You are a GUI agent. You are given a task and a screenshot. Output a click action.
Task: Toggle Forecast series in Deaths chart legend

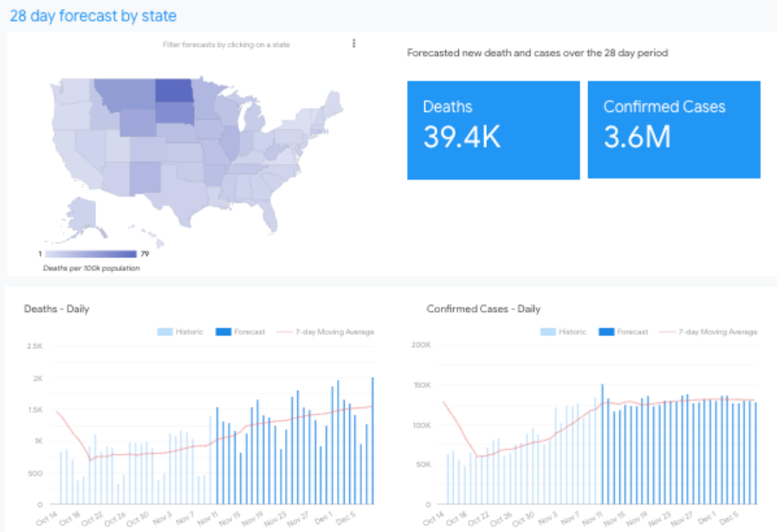point(240,332)
